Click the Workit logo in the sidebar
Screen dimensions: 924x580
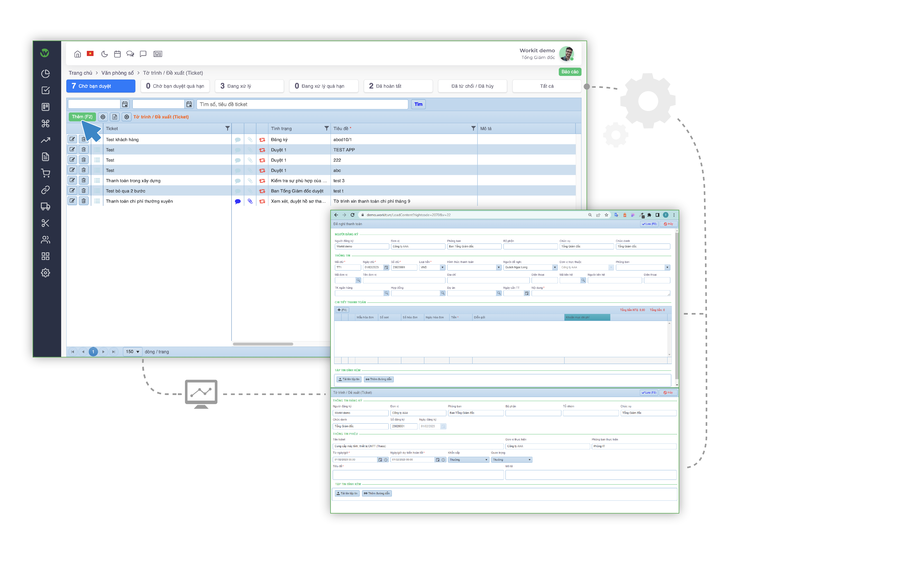[45, 53]
